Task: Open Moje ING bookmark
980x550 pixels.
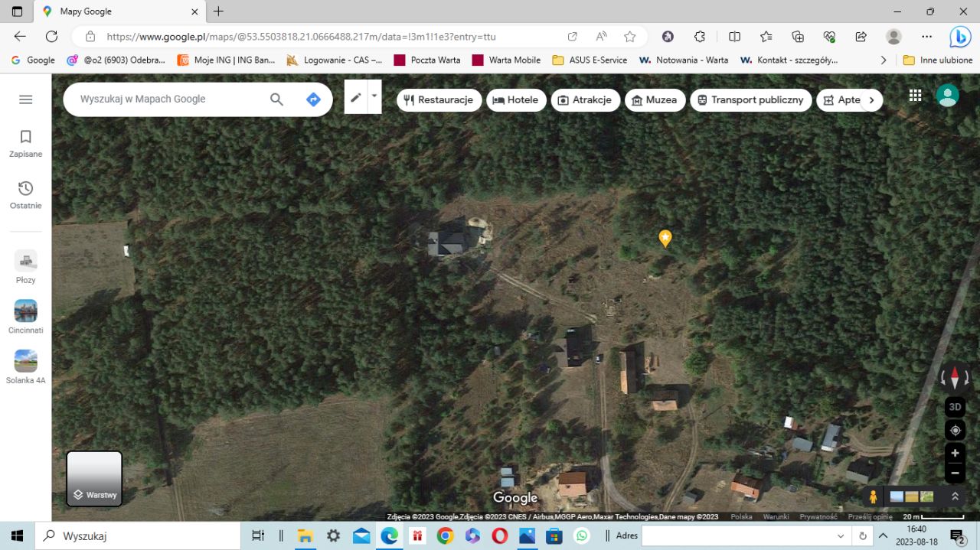Action: pyautogui.click(x=226, y=60)
